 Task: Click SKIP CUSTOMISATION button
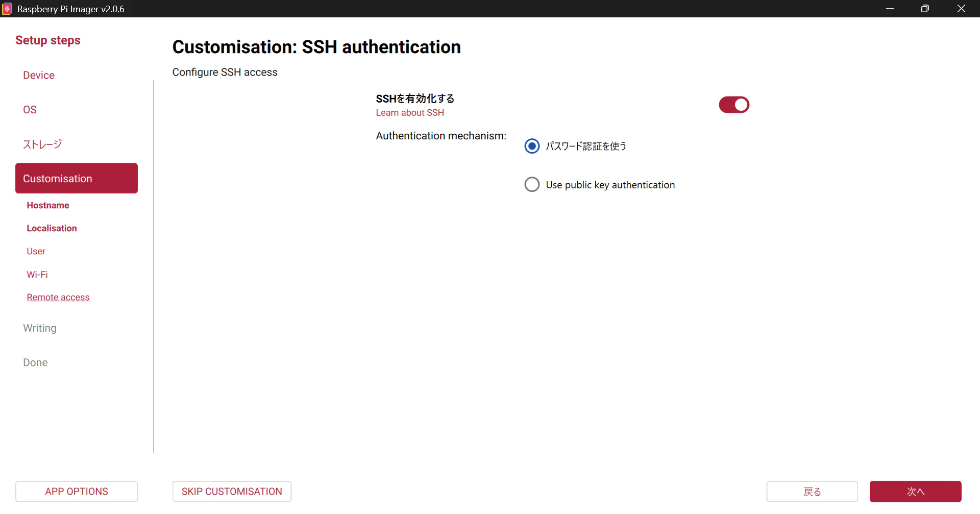232,492
